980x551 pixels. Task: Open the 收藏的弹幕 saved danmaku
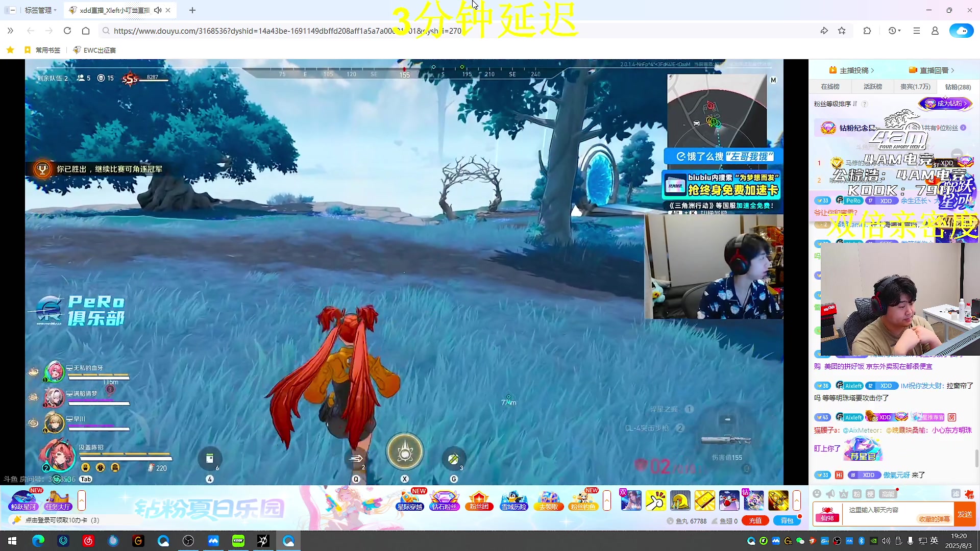coord(935,519)
